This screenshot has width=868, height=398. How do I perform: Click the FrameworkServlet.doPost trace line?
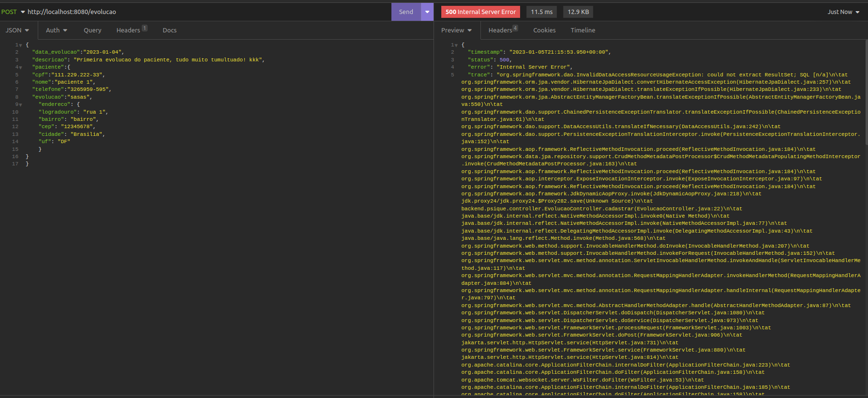tap(601, 335)
